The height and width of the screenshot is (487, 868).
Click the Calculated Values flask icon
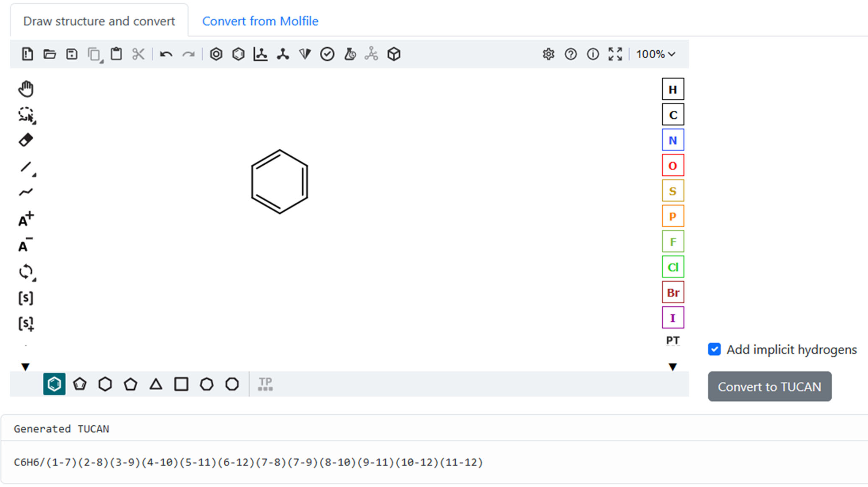coord(350,54)
